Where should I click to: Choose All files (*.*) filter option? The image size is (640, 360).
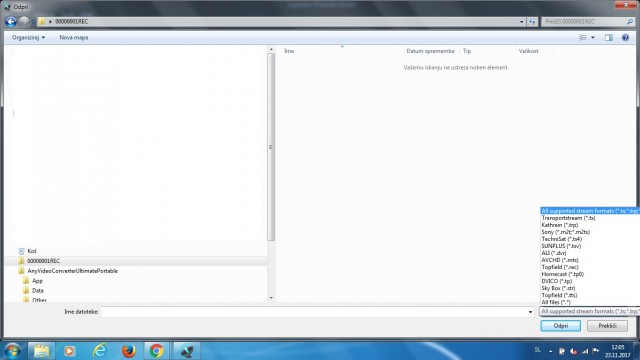pos(556,302)
